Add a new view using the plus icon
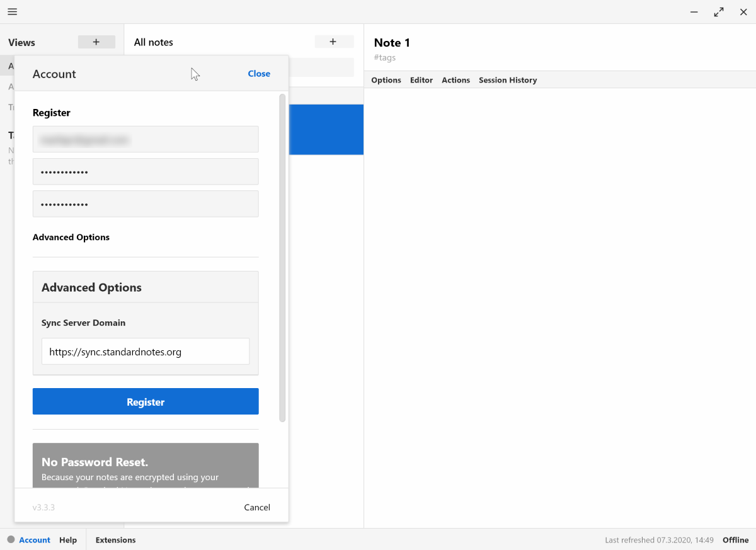Screen dimensions: 756x550 [x=96, y=42]
